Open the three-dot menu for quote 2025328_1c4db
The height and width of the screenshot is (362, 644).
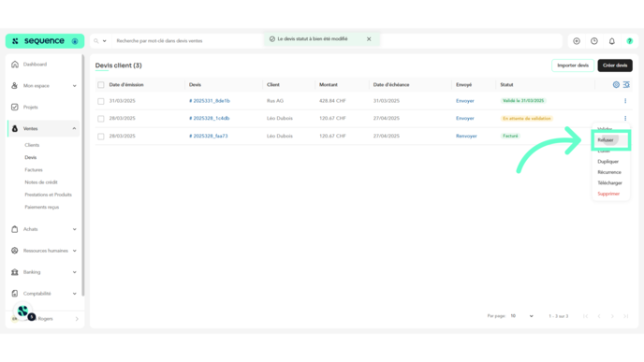(x=625, y=119)
